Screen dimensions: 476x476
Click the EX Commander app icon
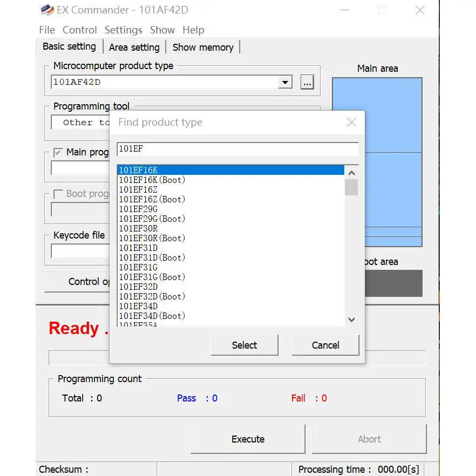(47, 10)
